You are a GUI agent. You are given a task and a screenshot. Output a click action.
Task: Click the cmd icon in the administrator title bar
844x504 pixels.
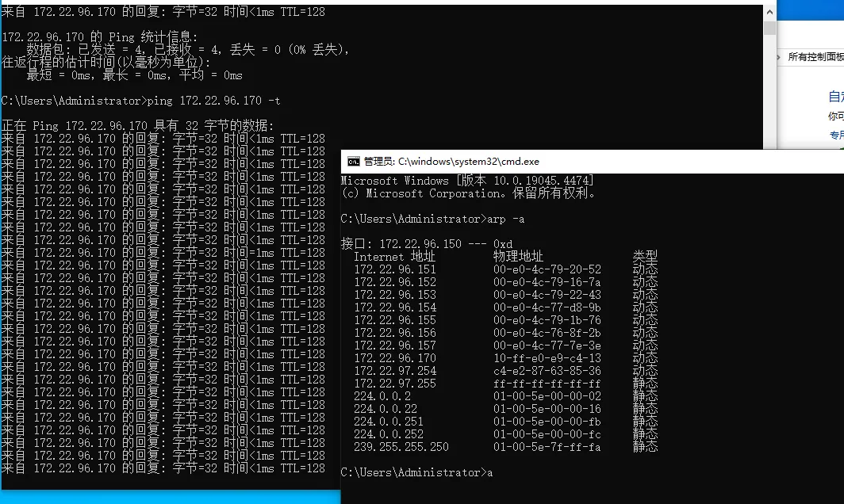click(353, 162)
